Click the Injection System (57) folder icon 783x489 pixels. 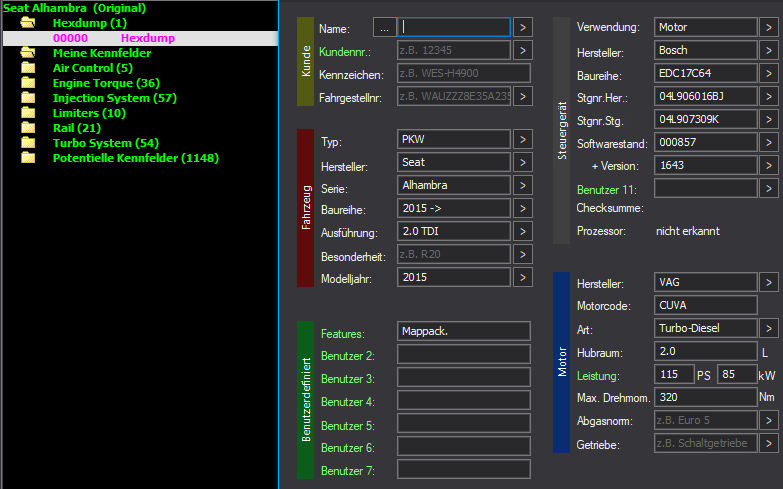click(x=28, y=98)
